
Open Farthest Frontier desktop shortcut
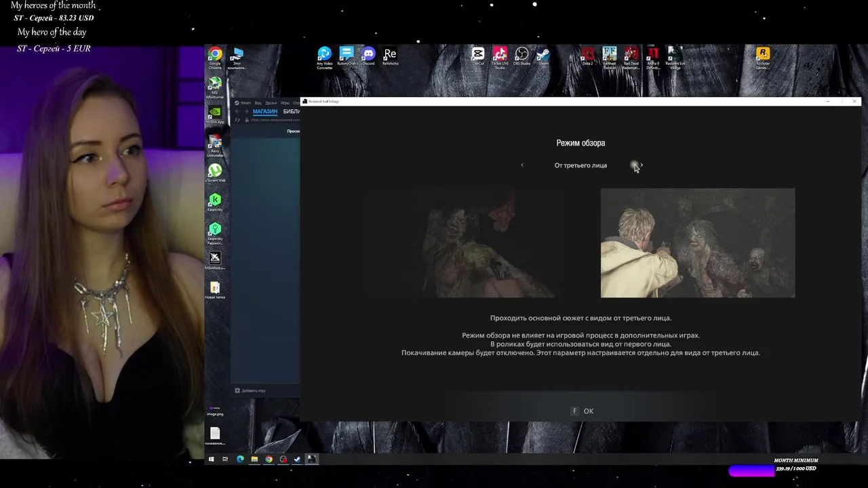point(610,58)
